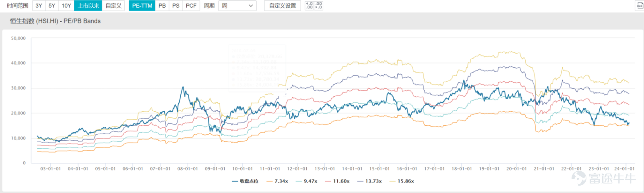Switch to PS valuation metric
644x193 pixels.
176,6
